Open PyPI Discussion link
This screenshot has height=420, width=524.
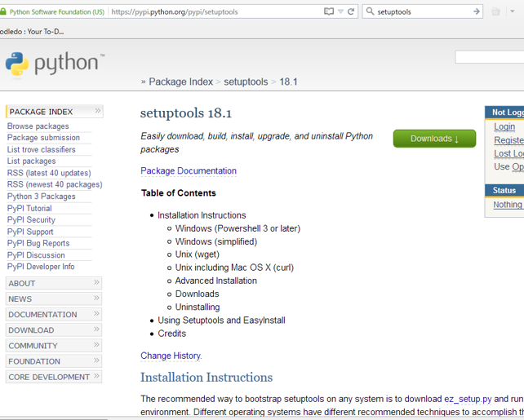(x=36, y=255)
